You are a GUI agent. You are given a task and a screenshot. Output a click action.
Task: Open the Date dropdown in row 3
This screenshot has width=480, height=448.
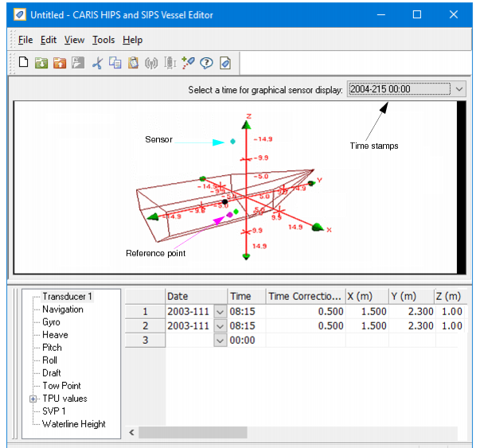[220, 340]
